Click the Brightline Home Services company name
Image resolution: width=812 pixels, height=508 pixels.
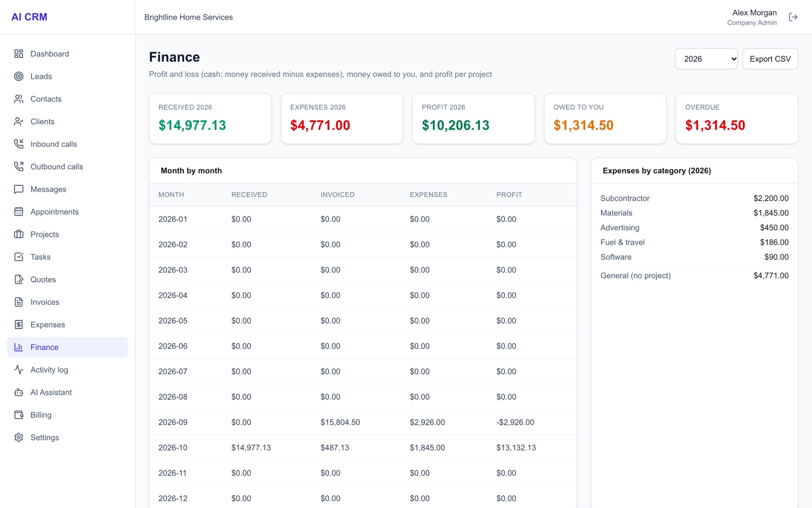click(x=188, y=17)
